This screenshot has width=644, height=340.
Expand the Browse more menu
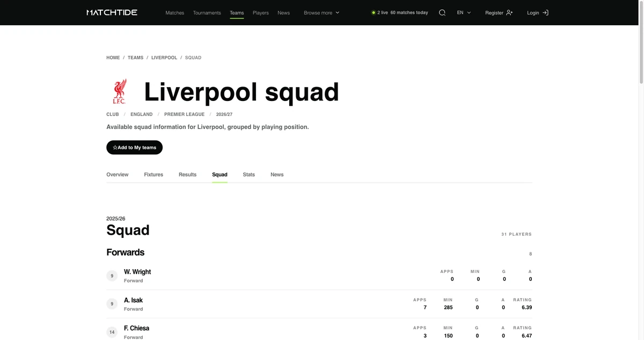321,12
